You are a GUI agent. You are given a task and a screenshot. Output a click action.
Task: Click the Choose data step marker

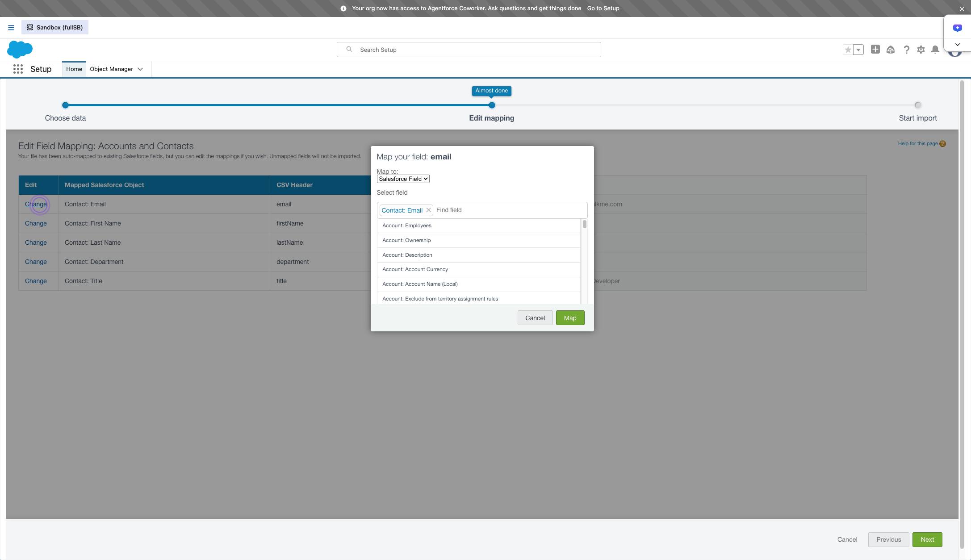[x=65, y=105]
